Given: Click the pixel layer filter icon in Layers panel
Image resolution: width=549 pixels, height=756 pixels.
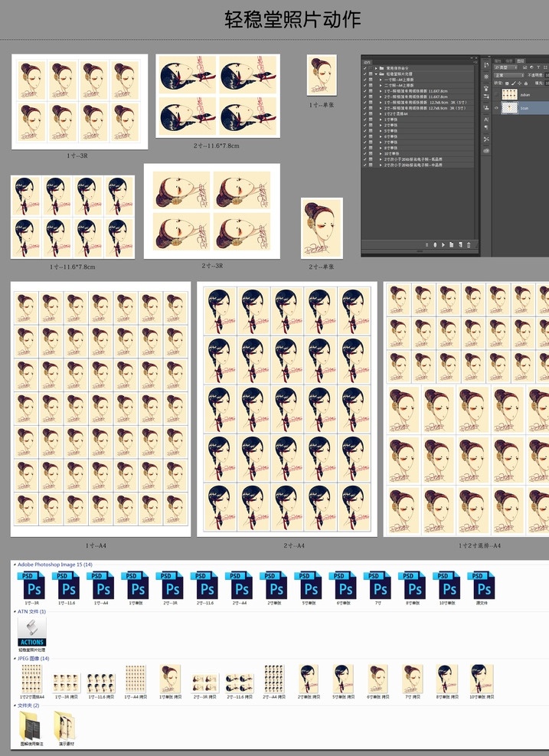Looking at the screenshot, I should [525, 67].
